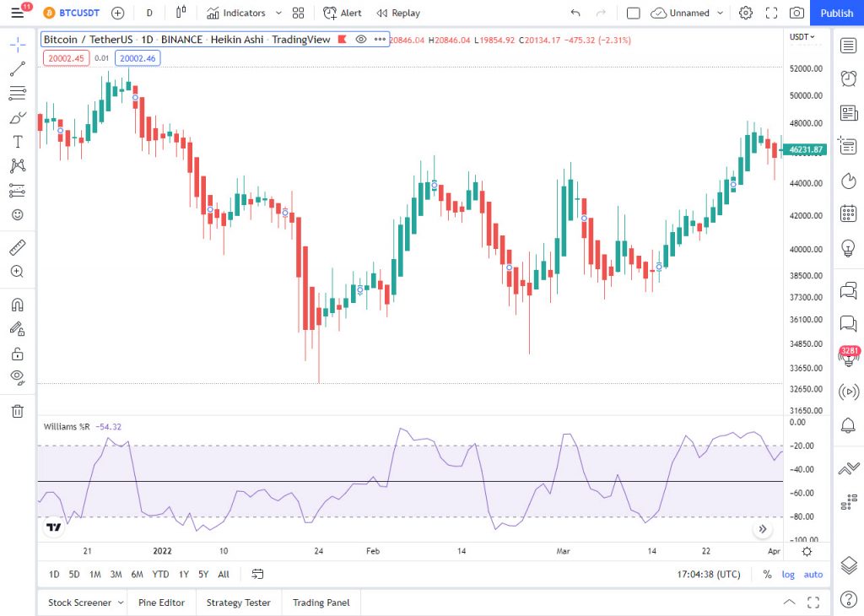
Task: Select the 3M date range
Action: point(116,574)
